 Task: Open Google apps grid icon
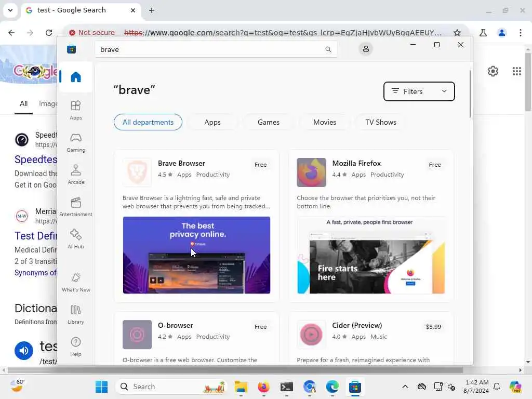(x=516, y=71)
